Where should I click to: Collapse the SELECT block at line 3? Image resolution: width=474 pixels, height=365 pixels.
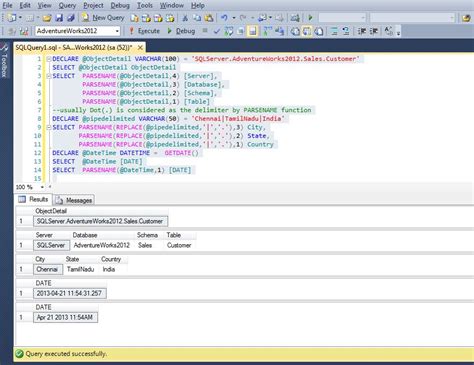click(x=49, y=76)
